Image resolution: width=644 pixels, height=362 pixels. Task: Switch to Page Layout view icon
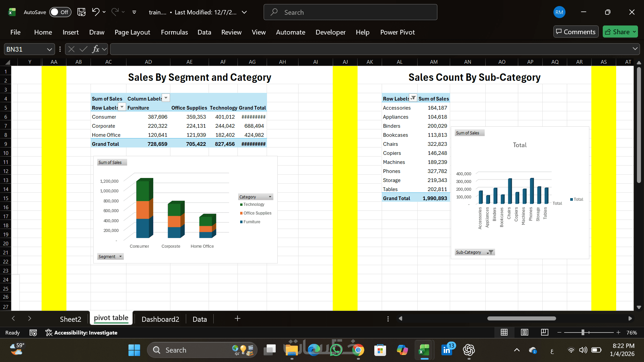524,332
